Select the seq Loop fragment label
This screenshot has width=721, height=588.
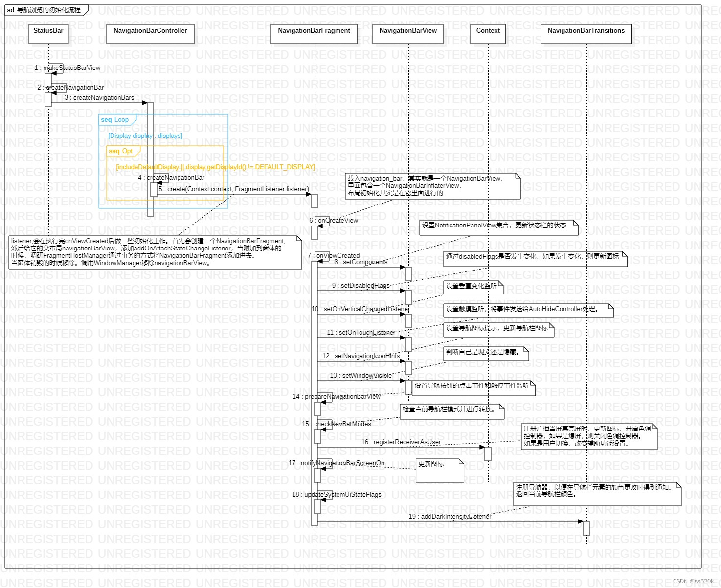[115, 120]
